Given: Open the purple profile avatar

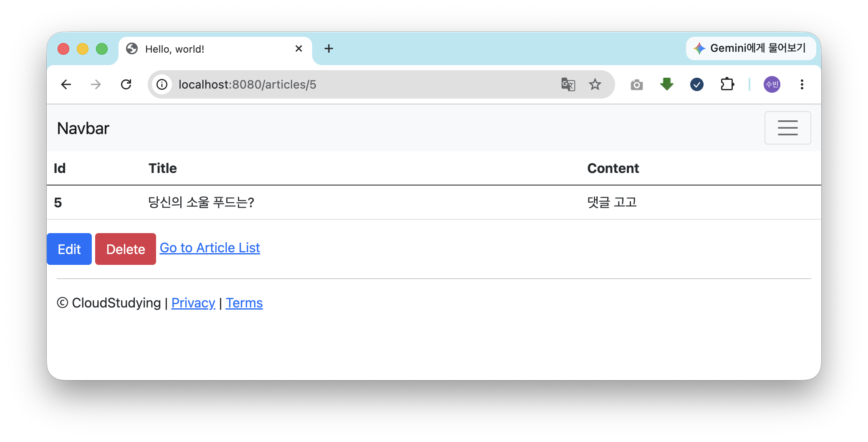Looking at the screenshot, I should click(772, 84).
